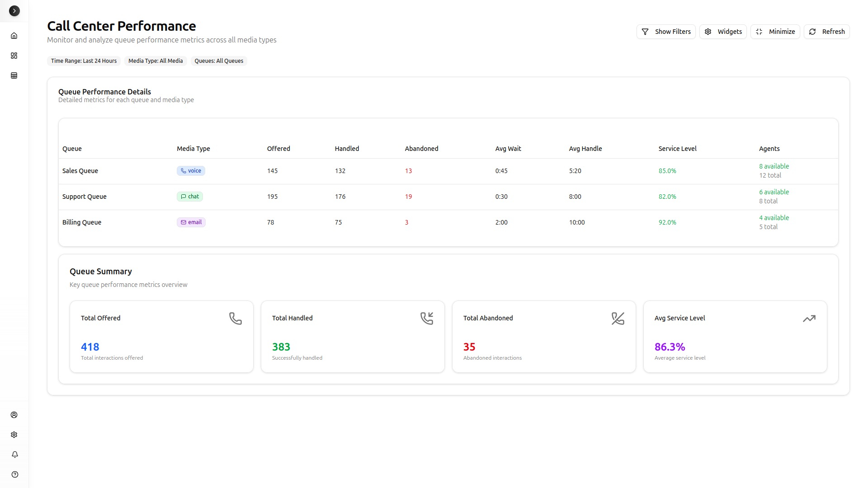Click the Service Level column header
Viewport: 868px width, 488px height.
677,149
